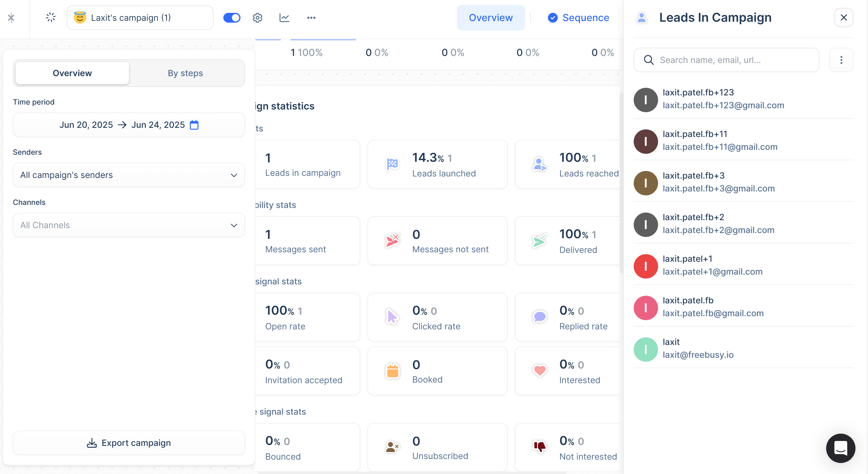
Task: Click the smiley emoji beside campaign name
Action: tap(80, 17)
